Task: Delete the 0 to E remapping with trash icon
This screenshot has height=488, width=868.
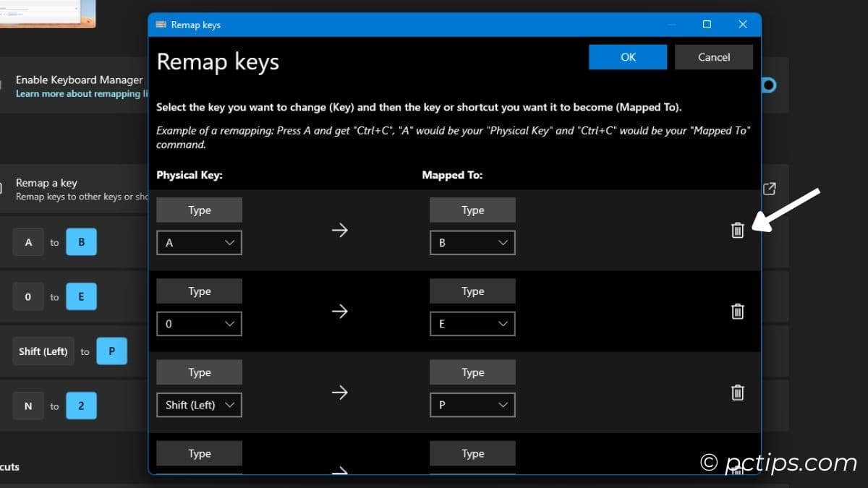Action: coord(737,311)
